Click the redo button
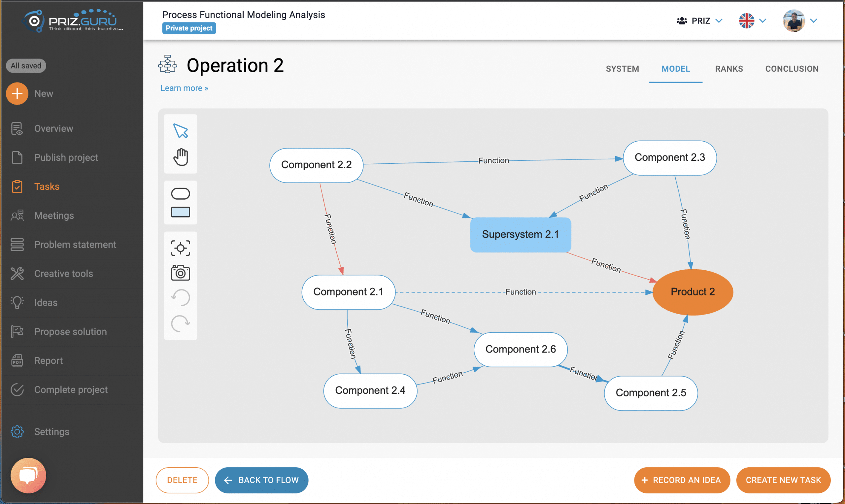The height and width of the screenshot is (504, 845). (x=180, y=324)
